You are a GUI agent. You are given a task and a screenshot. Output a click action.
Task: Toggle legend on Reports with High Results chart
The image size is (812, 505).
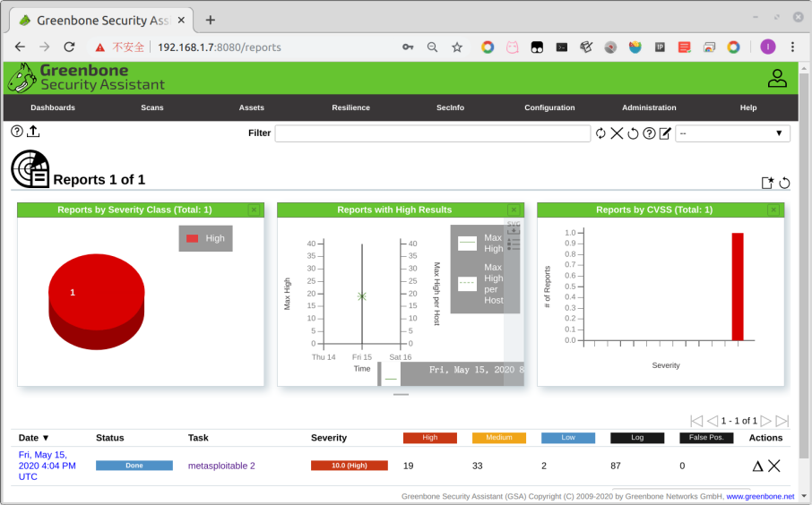[514, 244]
